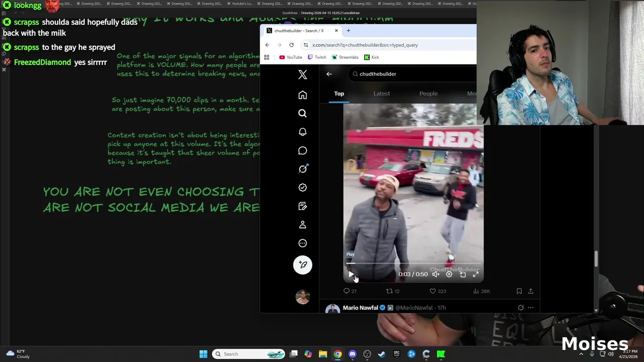Show hidden icons chevron in system tray
This screenshot has width=644, height=362.
[x=581, y=354]
